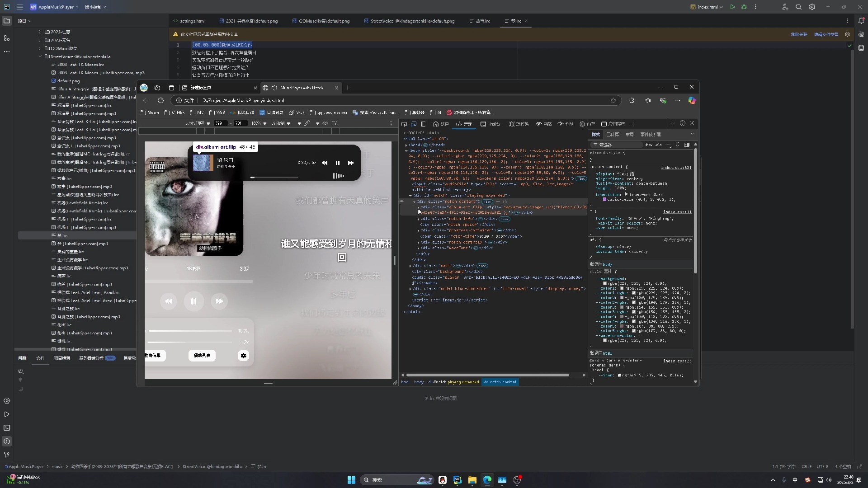
Task: Click the settings gear in music player
Action: click(243, 356)
